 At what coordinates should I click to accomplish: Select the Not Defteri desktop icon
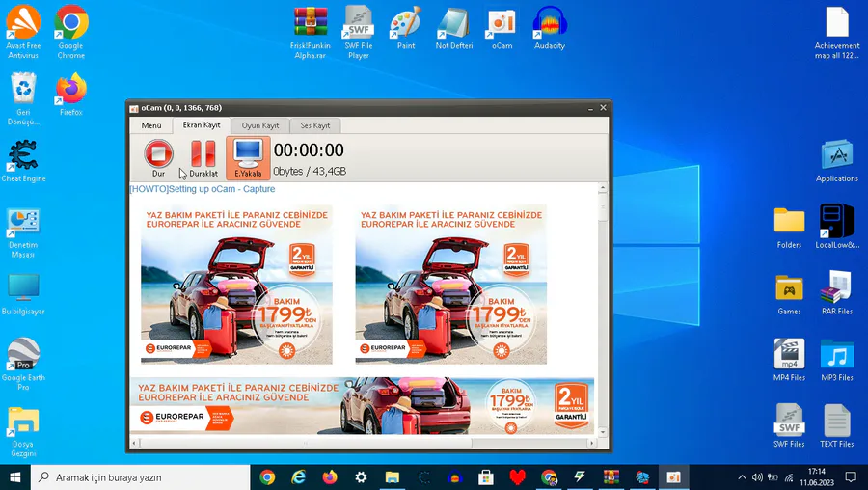454,28
